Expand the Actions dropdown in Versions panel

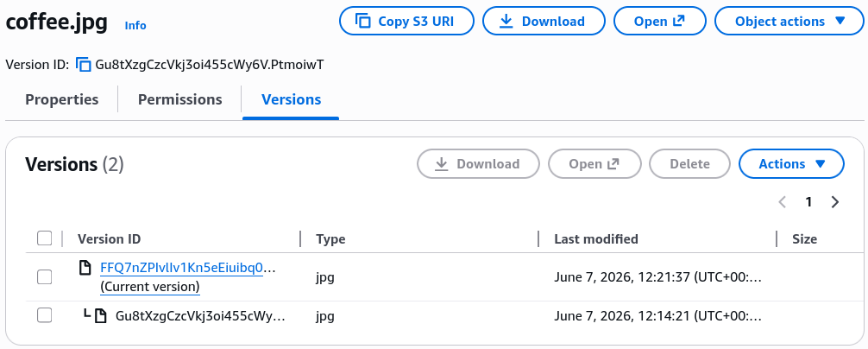coord(791,164)
